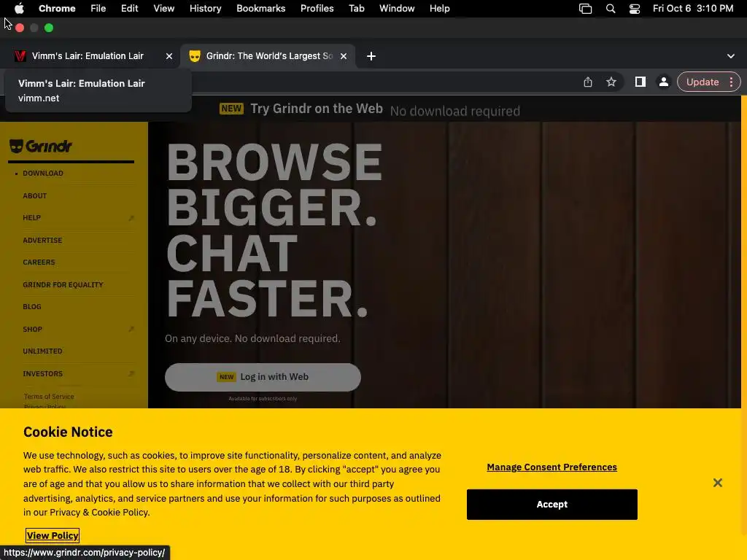Open the Chrome profile icon
Screen dimensions: 747x560
click(663, 82)
